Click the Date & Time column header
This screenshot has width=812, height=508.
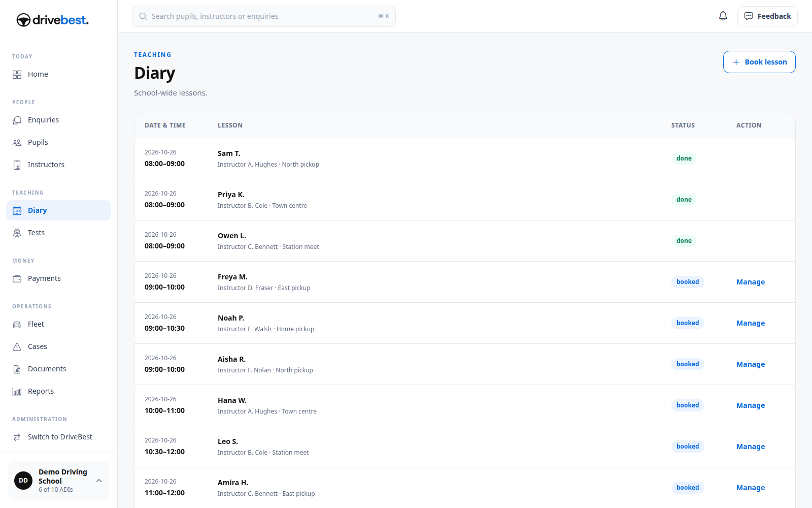165,125
